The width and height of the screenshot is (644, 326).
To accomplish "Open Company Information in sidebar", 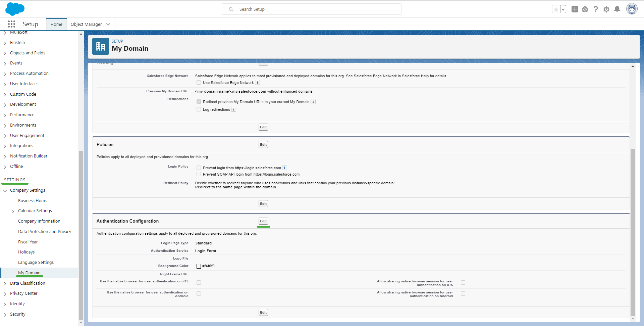I will coord(39,221).
